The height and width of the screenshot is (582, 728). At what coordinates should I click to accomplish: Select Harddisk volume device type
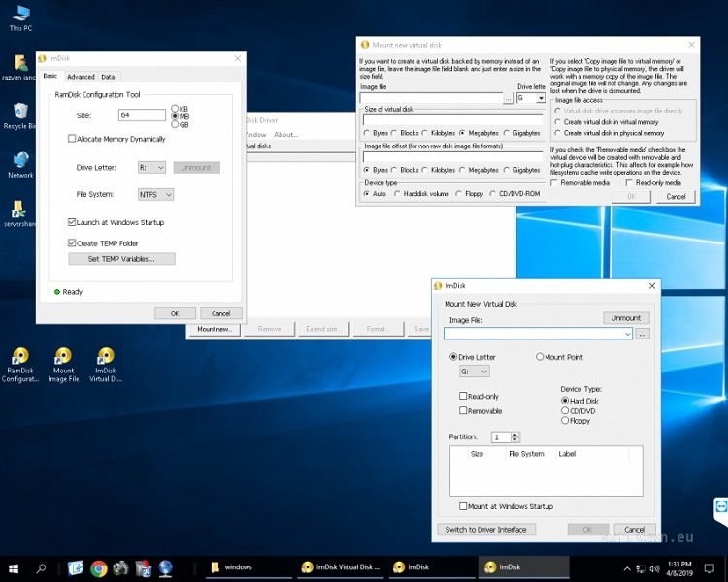[x=397, y=194]
